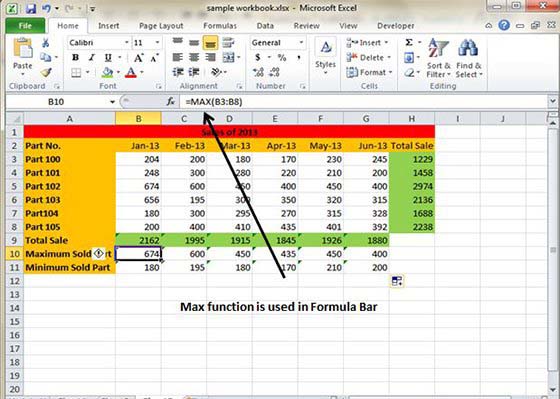Align text right

click(210, 58)
